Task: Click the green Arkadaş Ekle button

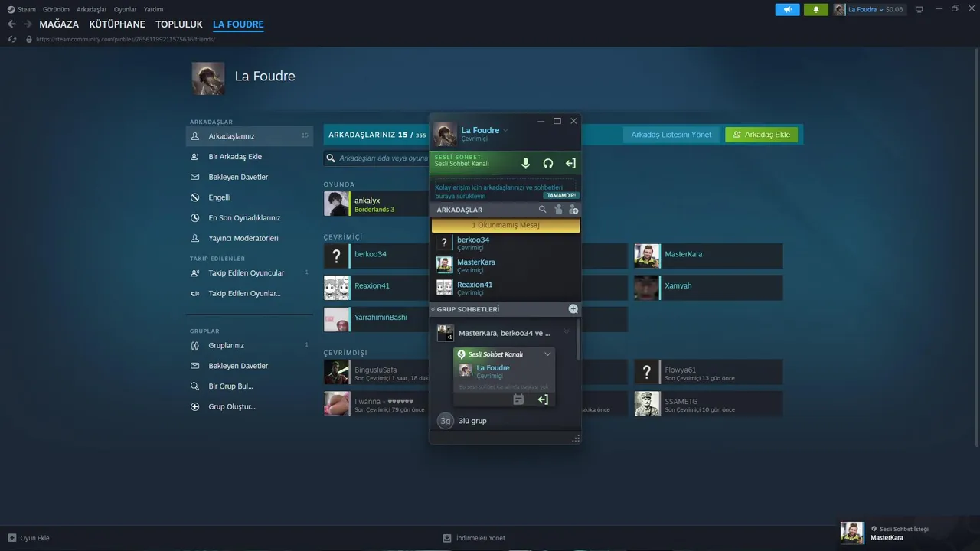Action: click(x=762, y=135)
